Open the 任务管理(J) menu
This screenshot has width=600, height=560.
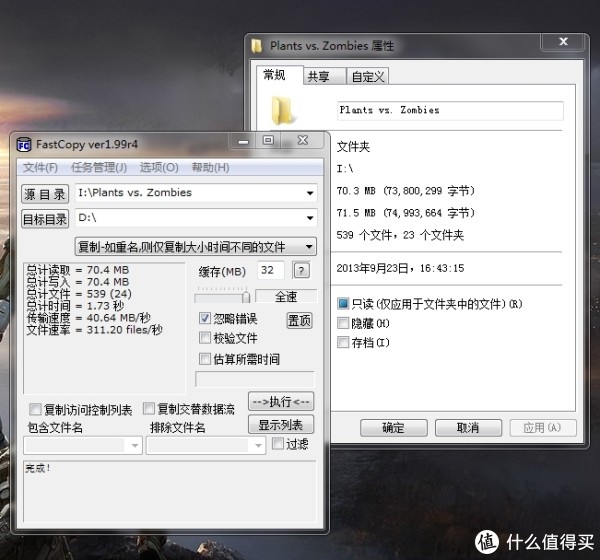click(x=99, y=168)
